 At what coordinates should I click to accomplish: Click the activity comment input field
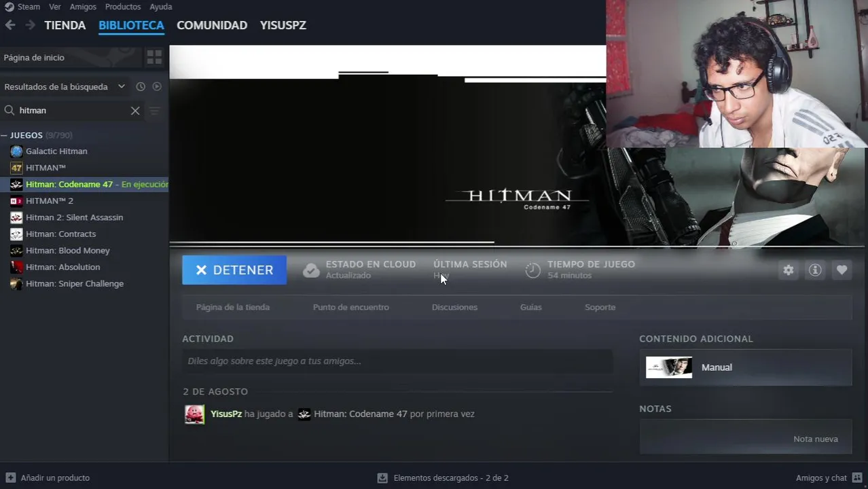(397, 361)
